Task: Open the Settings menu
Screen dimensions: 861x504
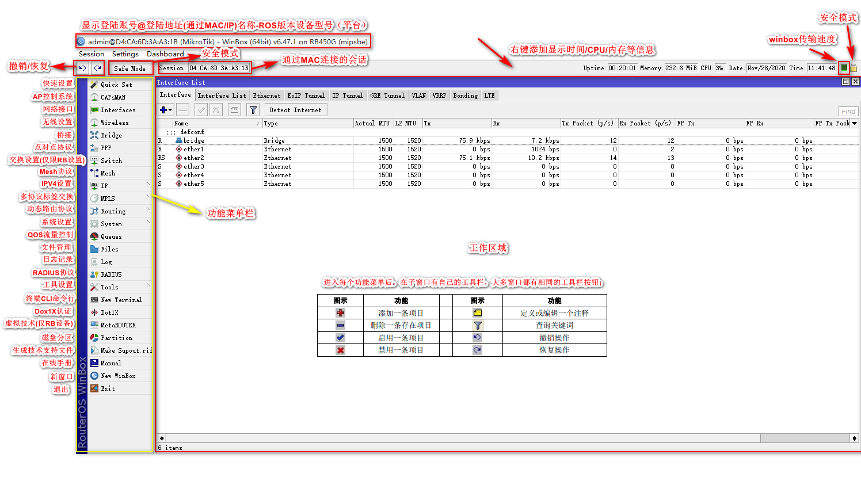Action: [x=125, y=54]
